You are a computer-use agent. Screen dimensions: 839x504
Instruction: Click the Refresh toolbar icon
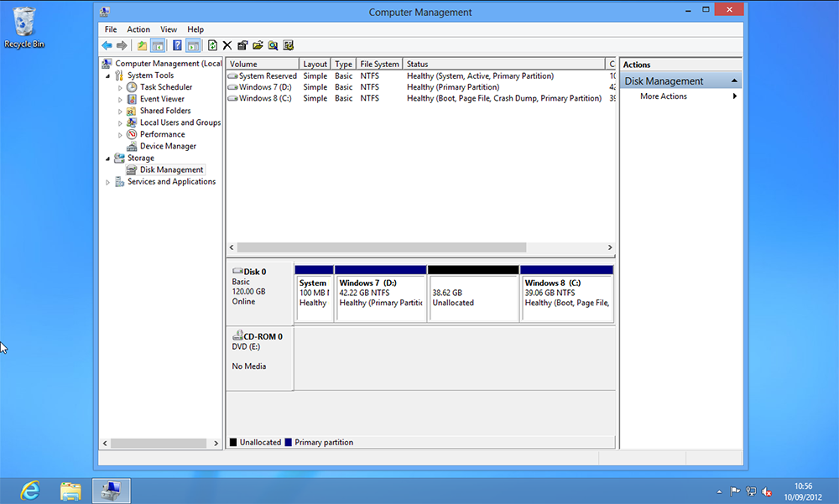212,45
